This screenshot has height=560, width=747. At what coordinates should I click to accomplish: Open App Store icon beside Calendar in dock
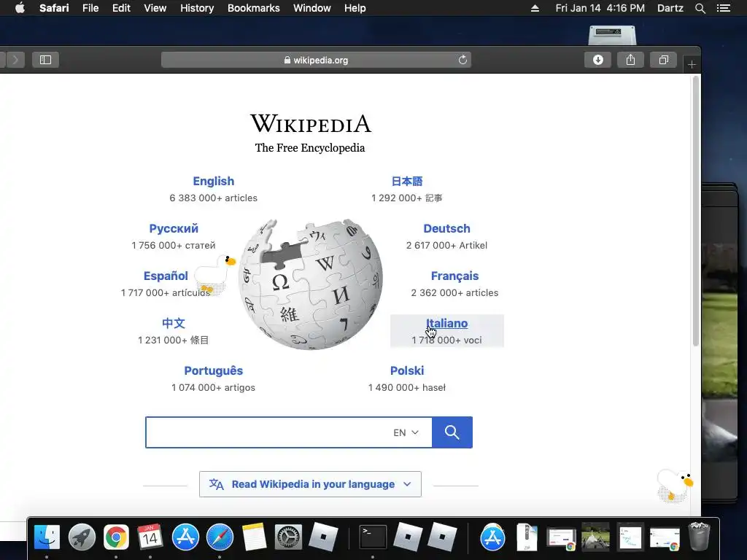click(185, 537)
